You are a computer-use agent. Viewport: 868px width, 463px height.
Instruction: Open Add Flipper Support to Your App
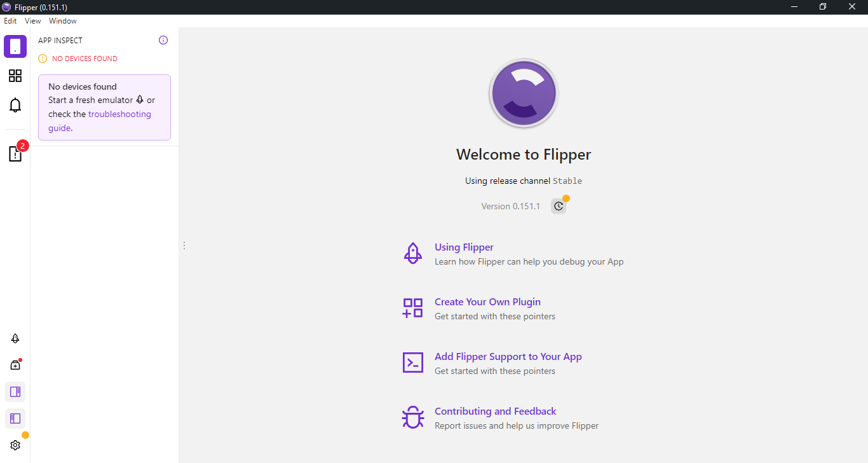point(508,357)
